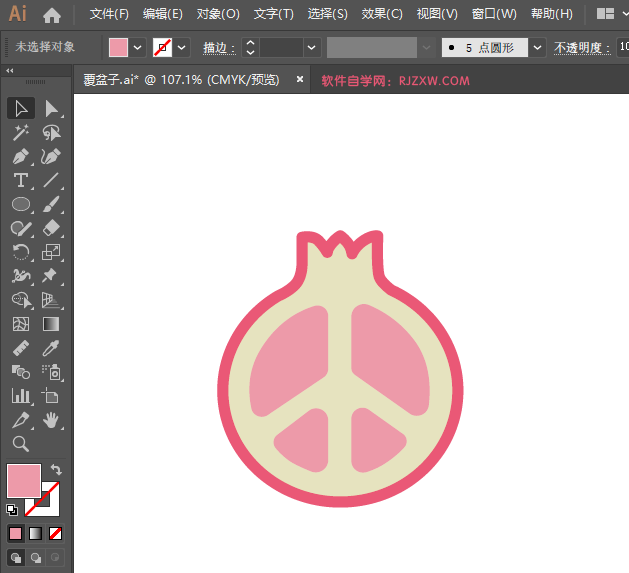Viewport: 629px width, 573px height.
Task: Click the Zoom magnifier tool
Action: coord(20,444)
